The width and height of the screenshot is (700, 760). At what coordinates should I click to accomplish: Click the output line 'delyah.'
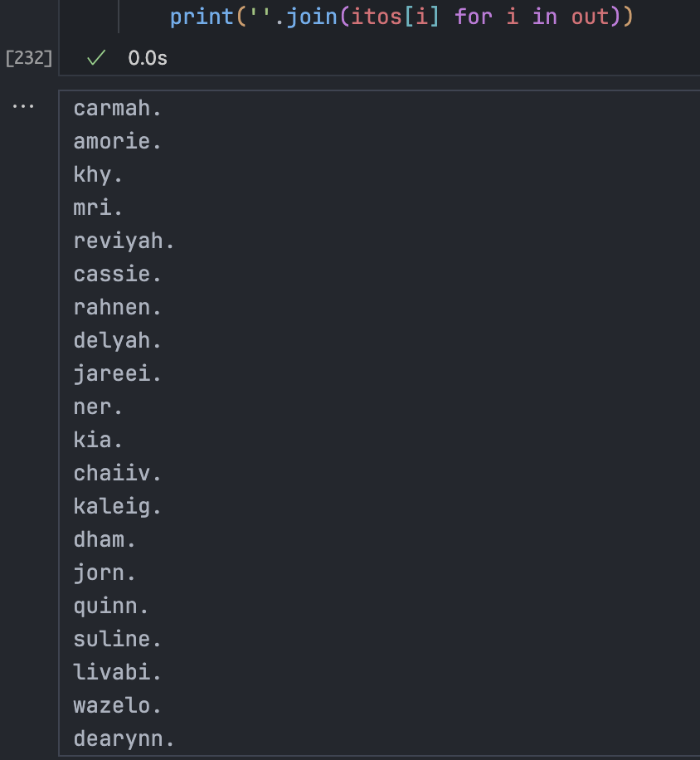click(x=117, y=341)
